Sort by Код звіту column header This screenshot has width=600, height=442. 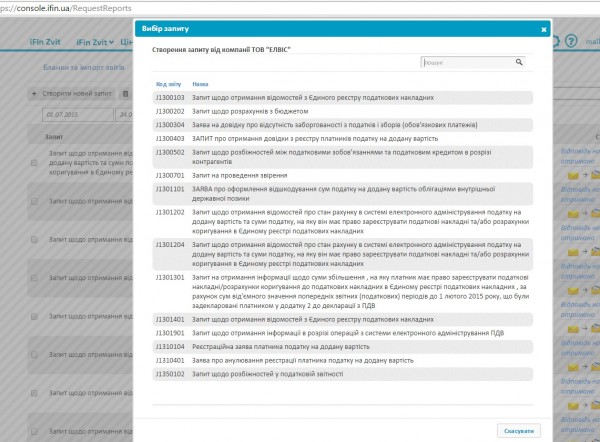tap(168, 84)
